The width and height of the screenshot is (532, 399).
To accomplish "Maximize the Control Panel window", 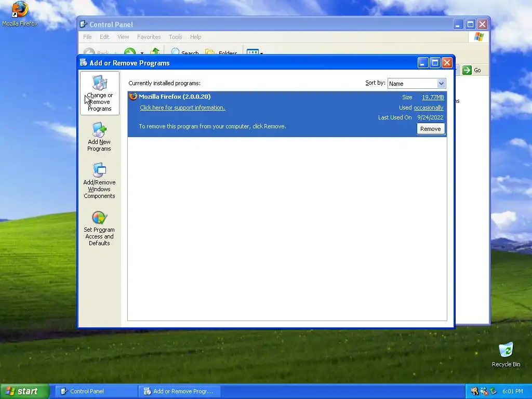I will point(470,24).
